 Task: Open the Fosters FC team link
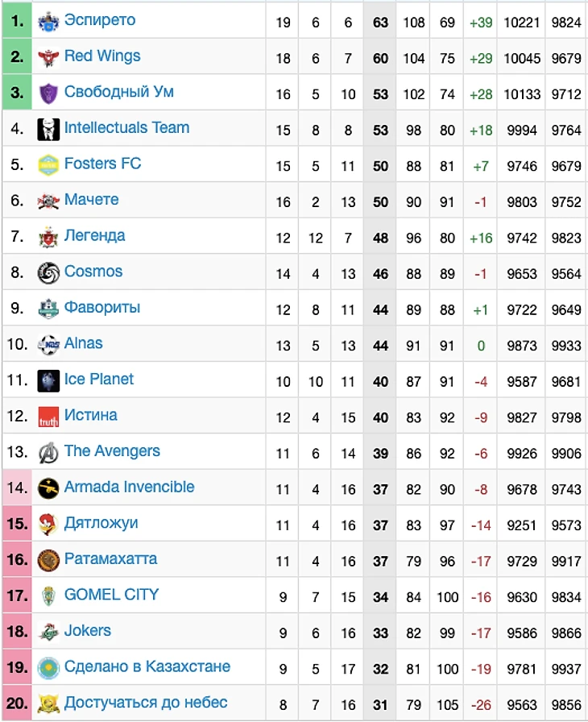pos(102,164)
